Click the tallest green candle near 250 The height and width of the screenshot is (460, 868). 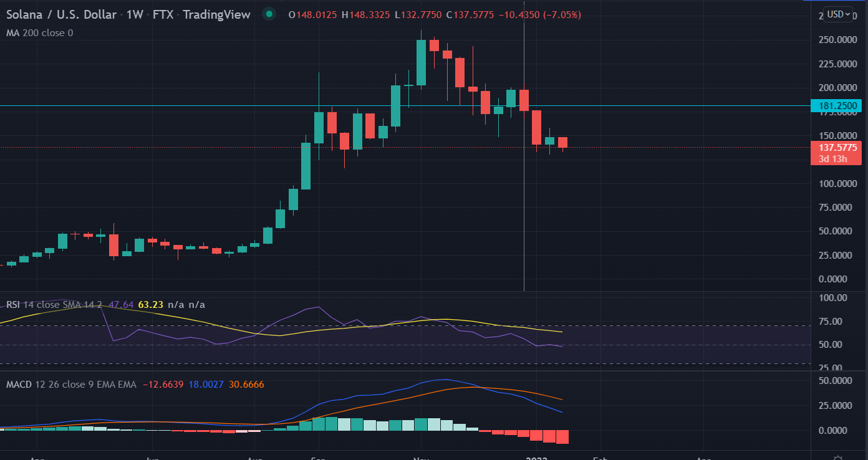point(421,62)
